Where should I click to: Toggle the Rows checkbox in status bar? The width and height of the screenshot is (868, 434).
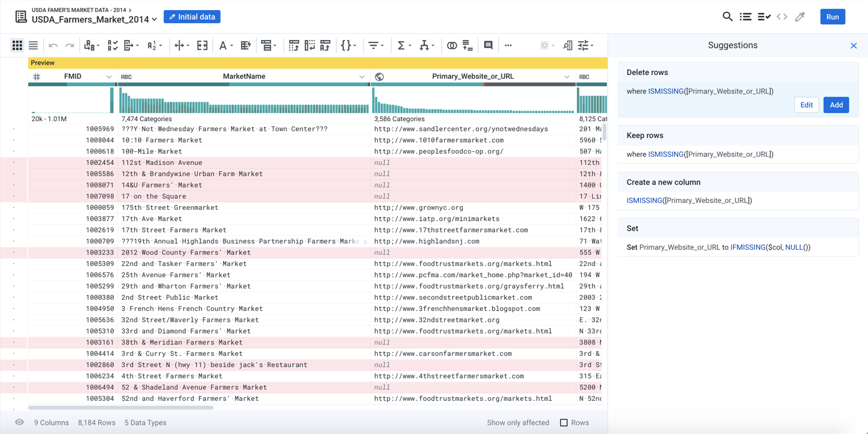coord(565,423)
